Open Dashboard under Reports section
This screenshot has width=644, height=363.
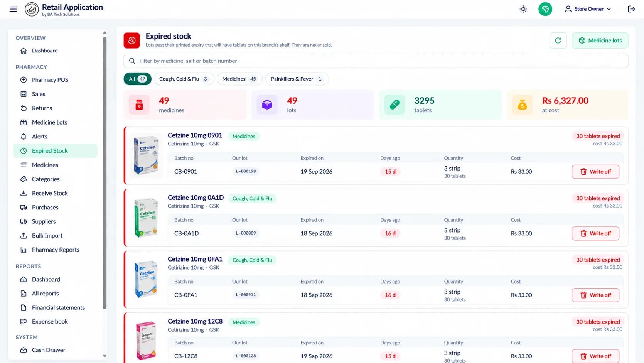pyautogui.click(x=55, y=279)
